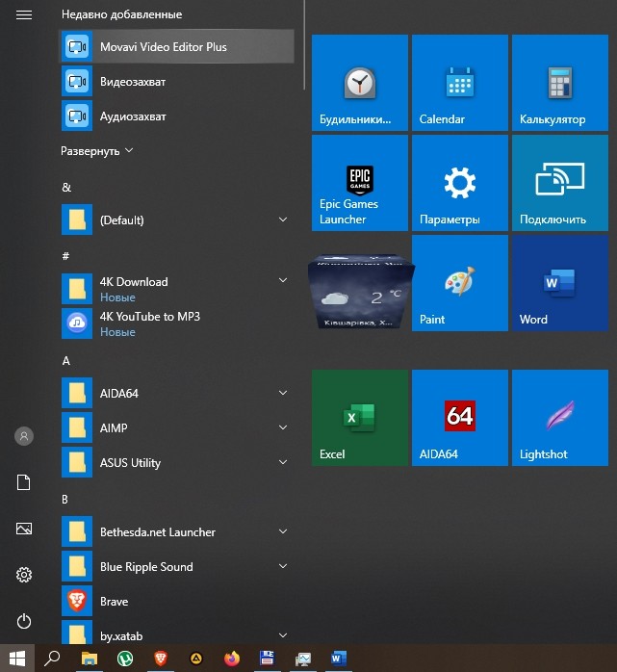The width and height of the screenshot is (617, 672).
Task: Open Pictures from the sidebar
Action: pyautogui.click(x=23, y=529)
